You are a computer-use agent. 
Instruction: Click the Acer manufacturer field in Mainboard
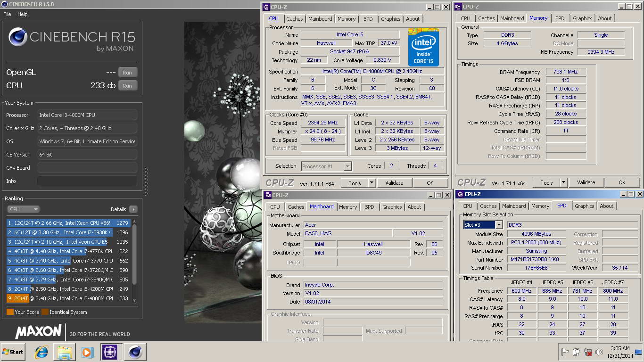coord(373,225)
